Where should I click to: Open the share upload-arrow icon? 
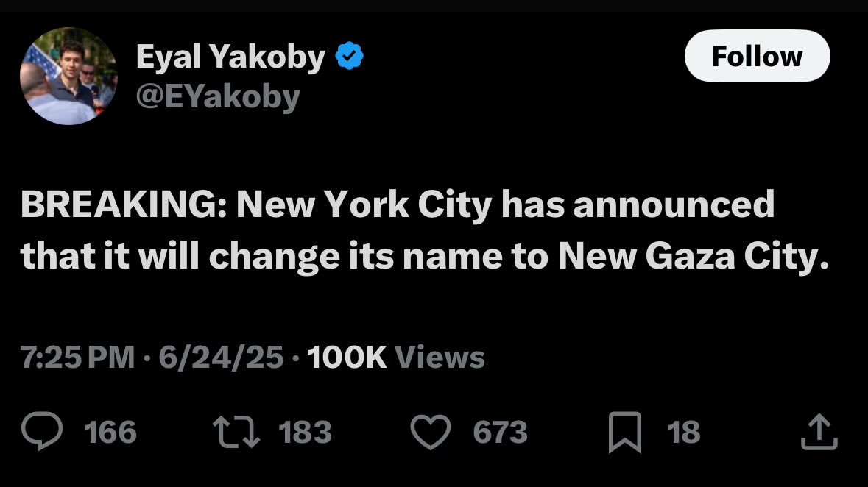click(x=819, y=433)
